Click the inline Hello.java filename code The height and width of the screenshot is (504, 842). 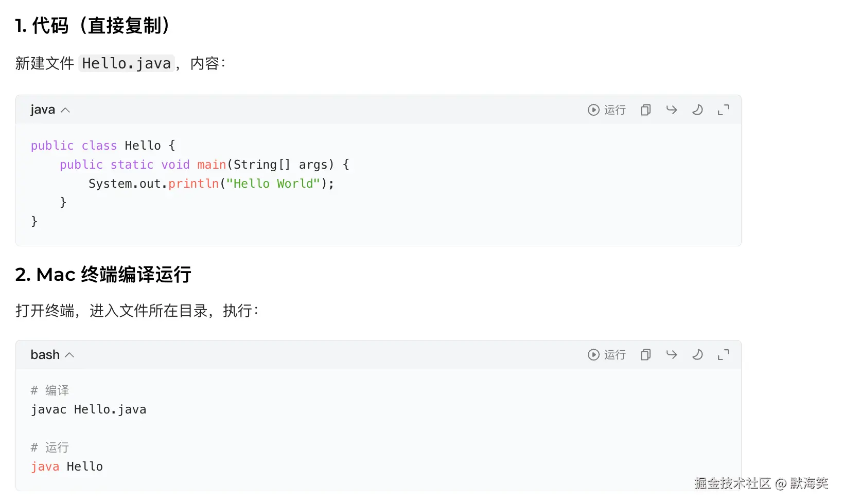[126, 63]
